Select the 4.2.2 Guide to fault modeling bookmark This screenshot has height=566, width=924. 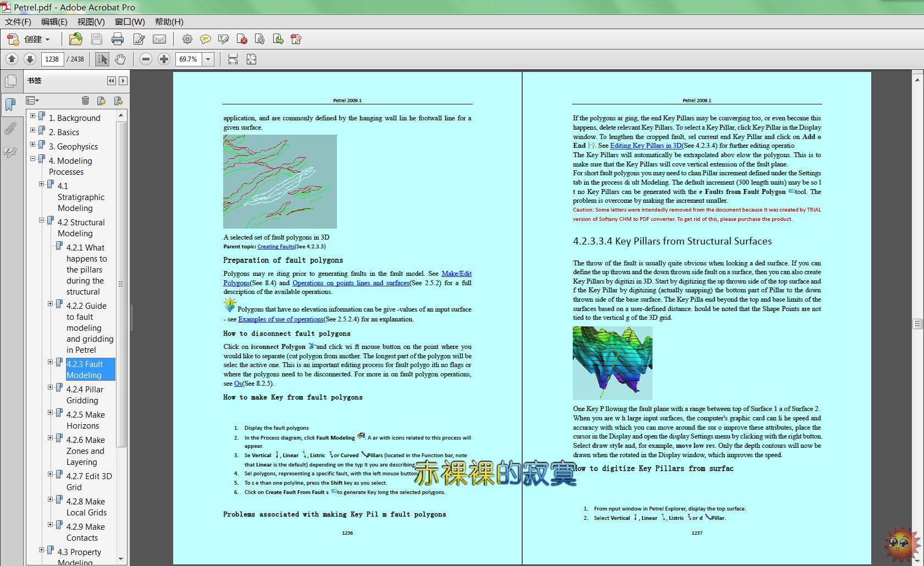(90, 328)
